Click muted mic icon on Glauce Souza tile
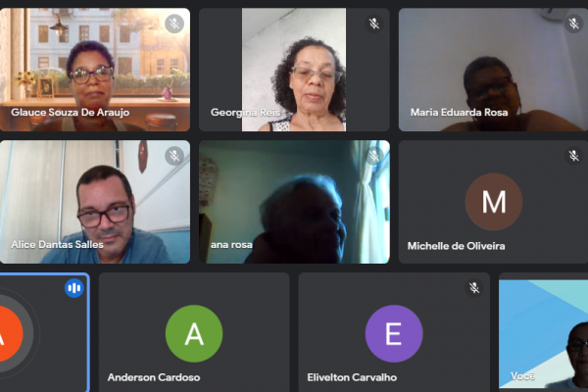The image size is (588, 392). (174, 24)
